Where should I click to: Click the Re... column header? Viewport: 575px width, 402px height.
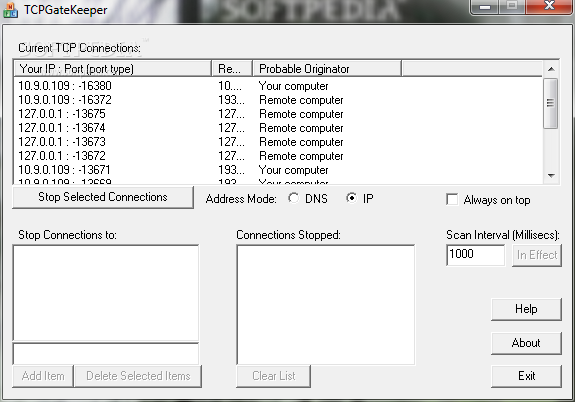click(x=232, y=69)
